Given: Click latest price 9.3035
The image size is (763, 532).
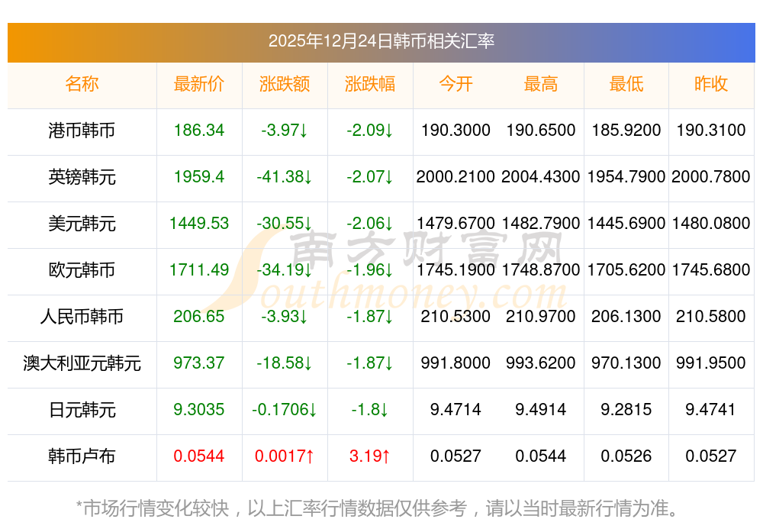Looking at the screenshot, I should click(199, 410).
